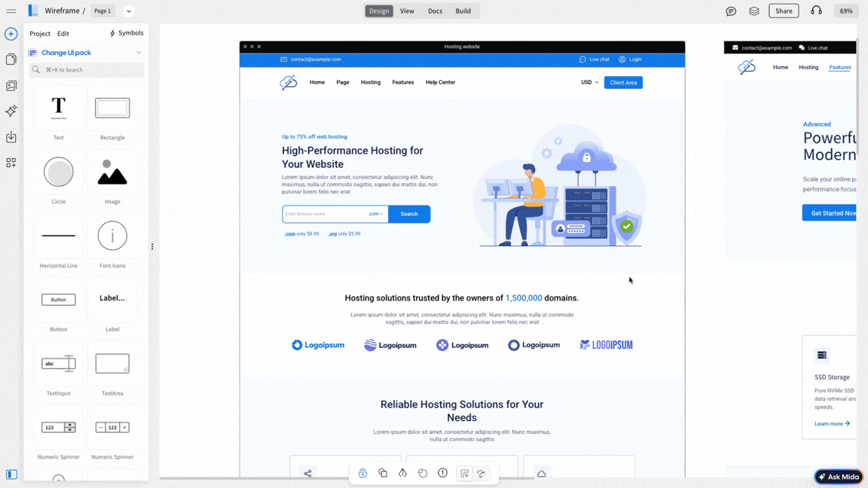
Task: Open the comments icon in the top bar
Action: [730, 11]
